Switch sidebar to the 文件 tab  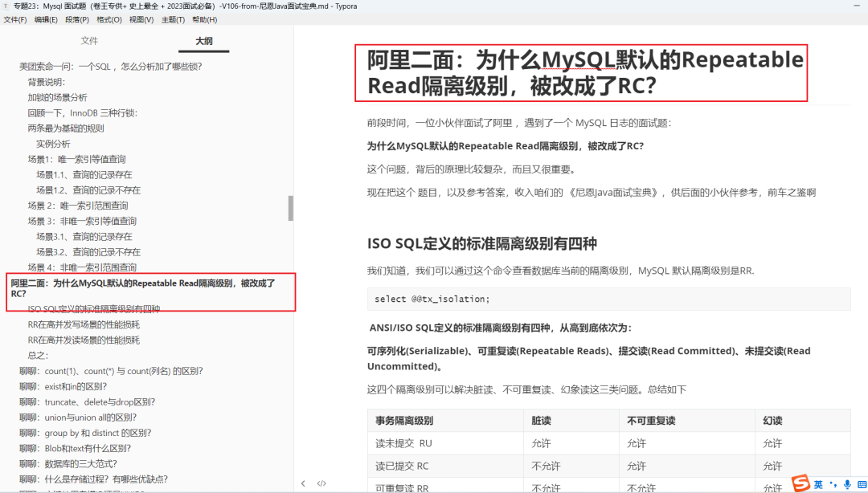point(89,41)
